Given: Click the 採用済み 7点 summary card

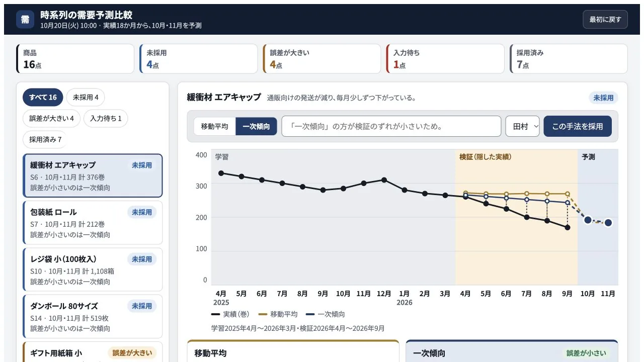Looking at the screenshot, I should click(569, 59).
